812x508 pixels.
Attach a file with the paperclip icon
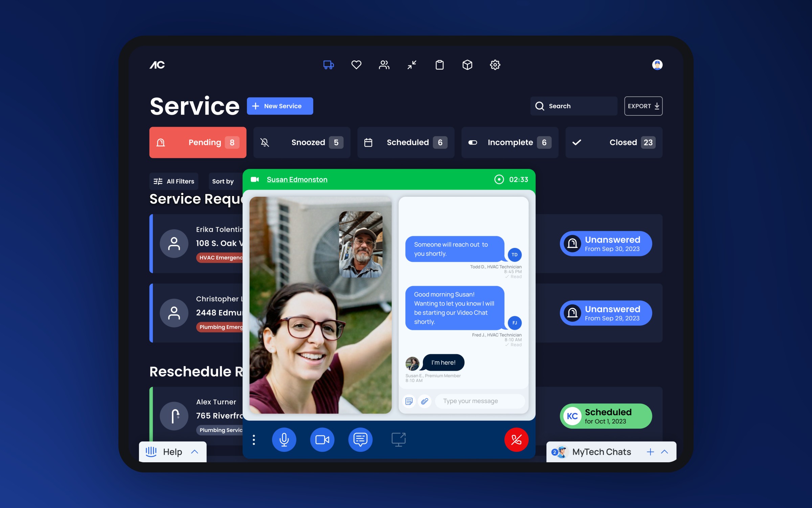click(x=425, y=401)
